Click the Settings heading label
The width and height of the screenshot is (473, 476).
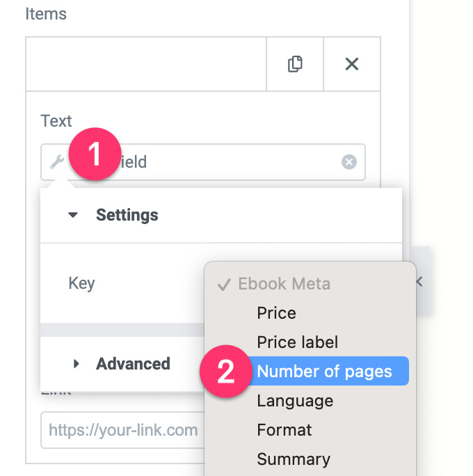point(127,215)
